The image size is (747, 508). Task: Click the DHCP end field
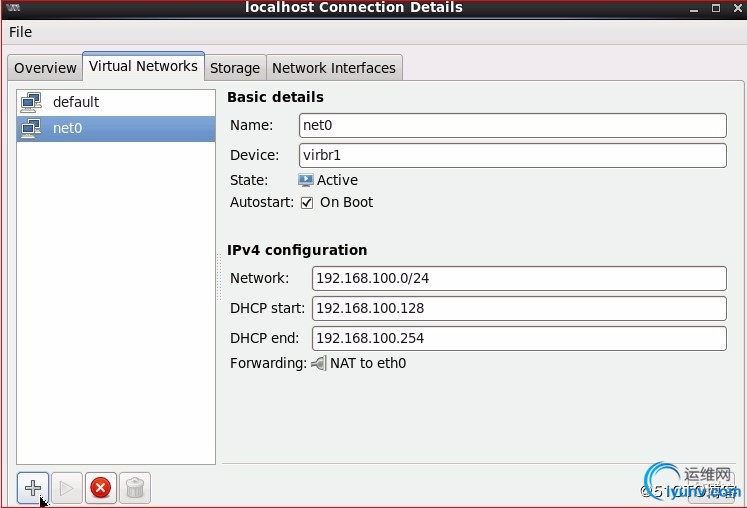tap(519, 338)
